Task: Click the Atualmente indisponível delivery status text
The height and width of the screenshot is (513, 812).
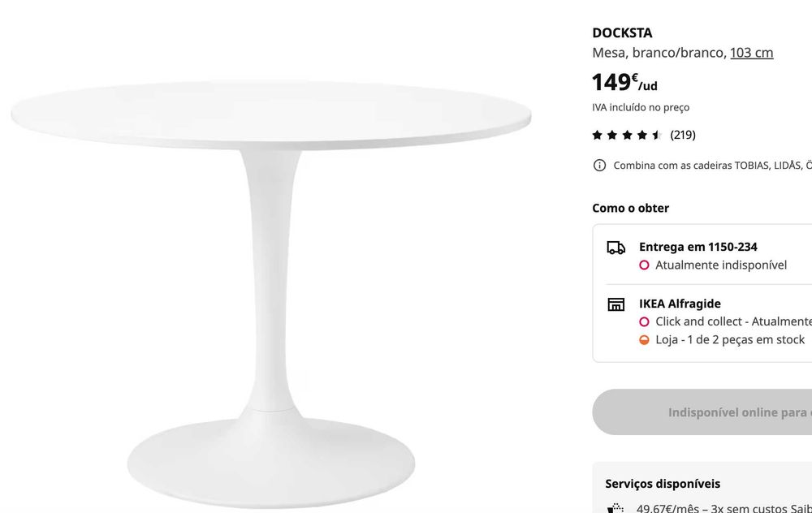Action: click(721, 265)
